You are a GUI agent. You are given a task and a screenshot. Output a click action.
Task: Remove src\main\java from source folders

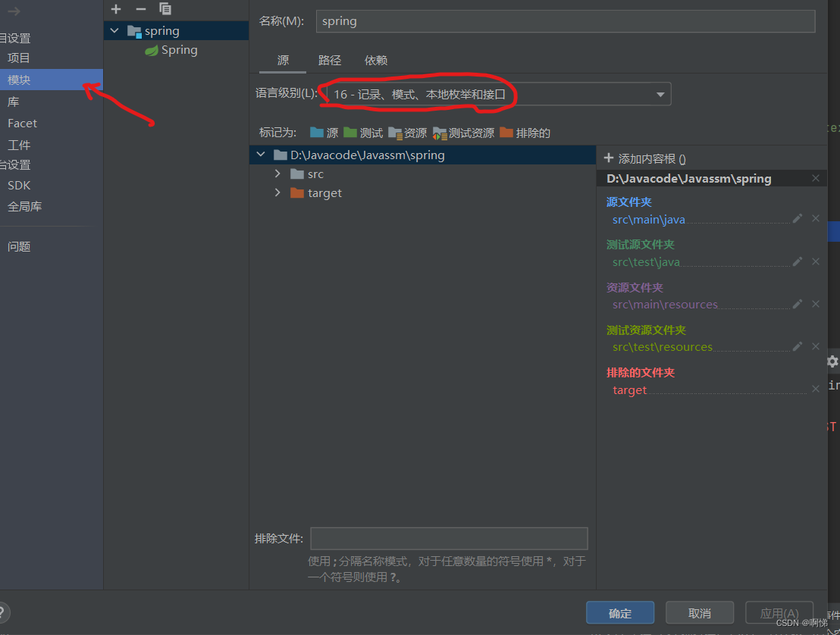(815, 218)
